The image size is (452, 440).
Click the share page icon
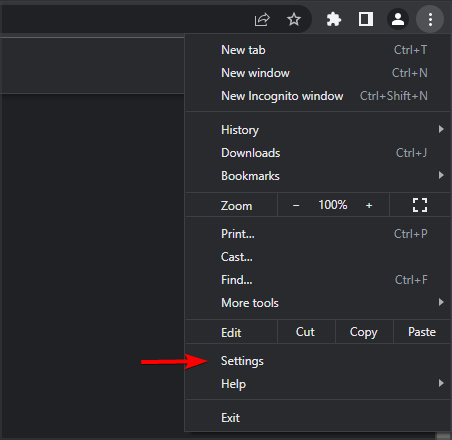click(x=262, y=19)
